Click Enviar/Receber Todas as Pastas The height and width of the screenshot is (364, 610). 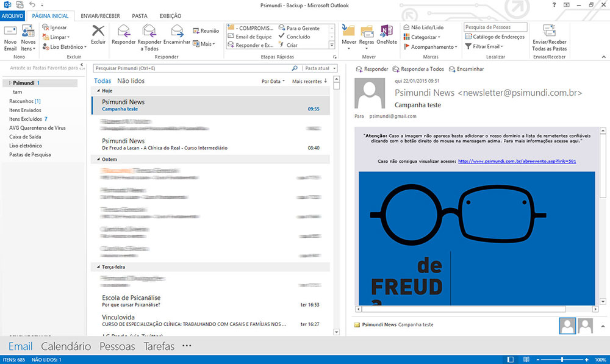549,38
